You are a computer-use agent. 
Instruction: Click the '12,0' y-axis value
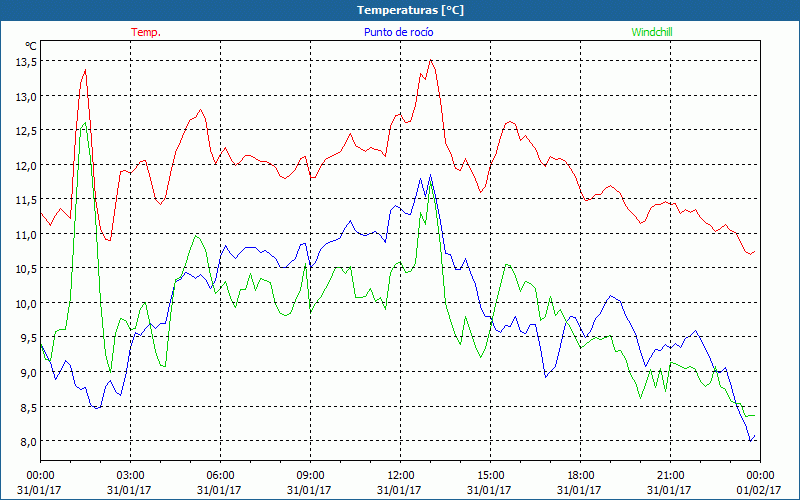click(26, 166)
